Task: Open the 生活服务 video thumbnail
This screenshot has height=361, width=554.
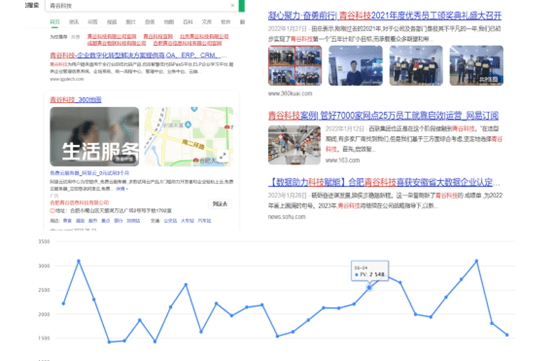Action: (x=94, y=136)
